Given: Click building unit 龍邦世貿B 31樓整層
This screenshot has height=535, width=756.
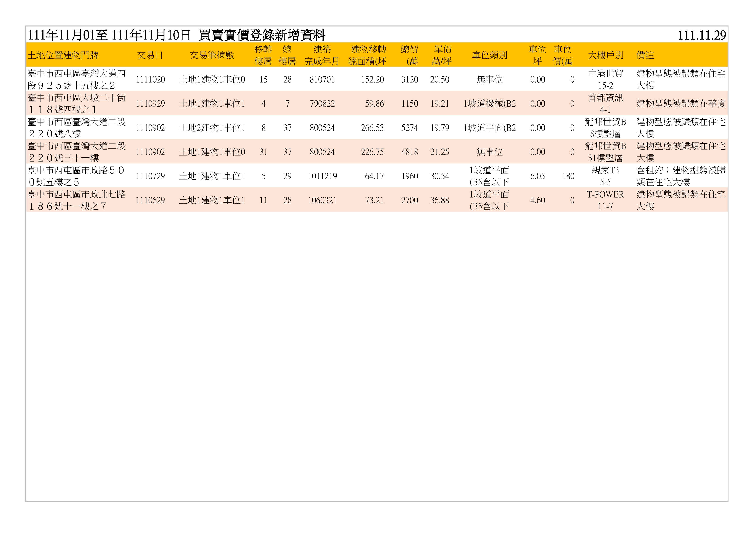Looking at the screenshot, I should pyautogui.click(x=606, y=151).
